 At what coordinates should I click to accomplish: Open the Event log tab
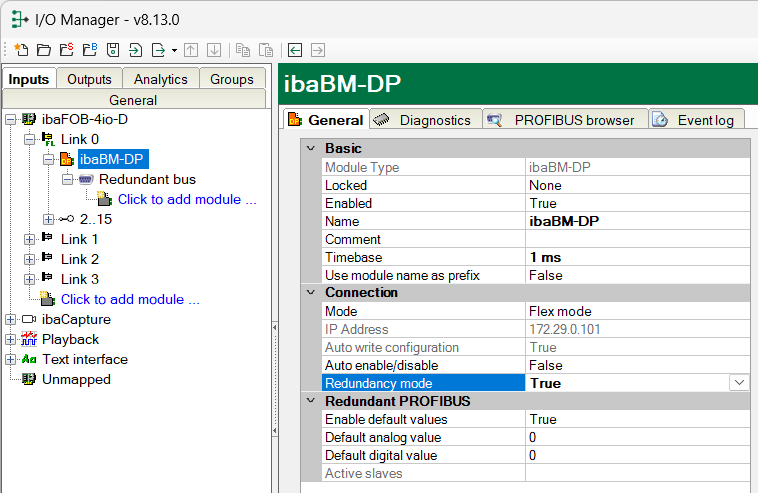tap(696, 120)
